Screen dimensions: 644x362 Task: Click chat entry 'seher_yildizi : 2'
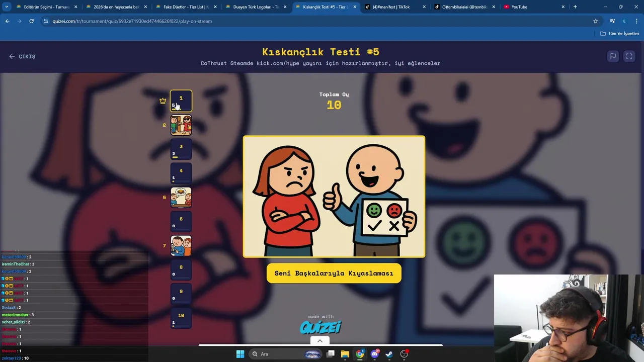[x=16, y=322]
